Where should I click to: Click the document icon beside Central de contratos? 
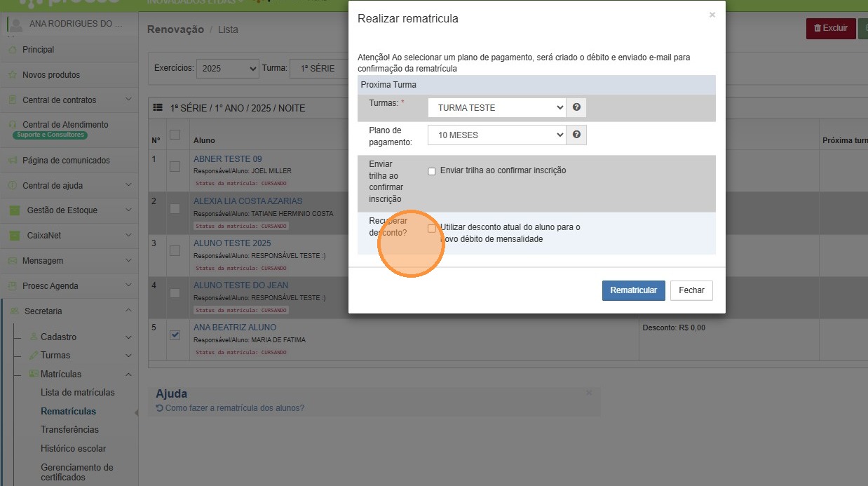[x=12, y=100]
